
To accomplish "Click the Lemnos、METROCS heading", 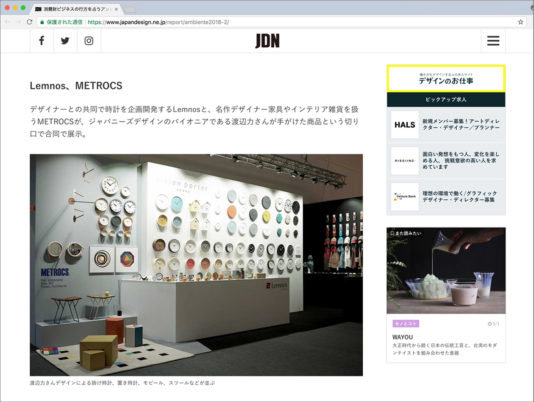I will (x=76, y=86).
